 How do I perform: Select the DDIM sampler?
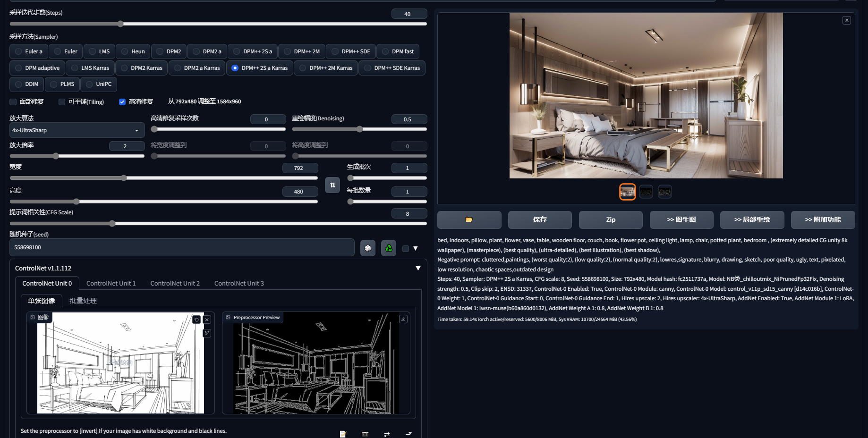(x=27, y=84)
